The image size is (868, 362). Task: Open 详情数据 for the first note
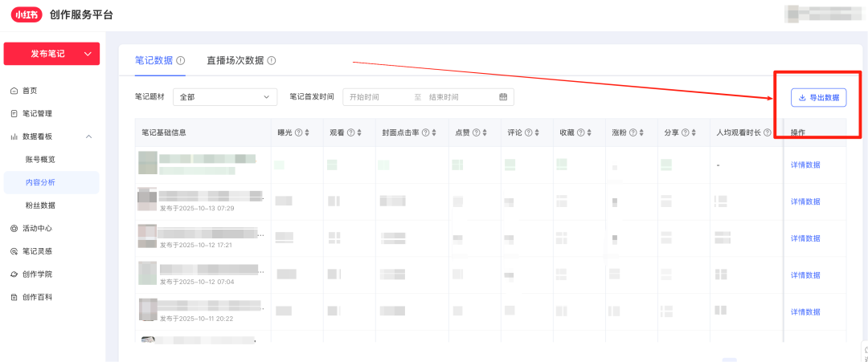point(805,165)
